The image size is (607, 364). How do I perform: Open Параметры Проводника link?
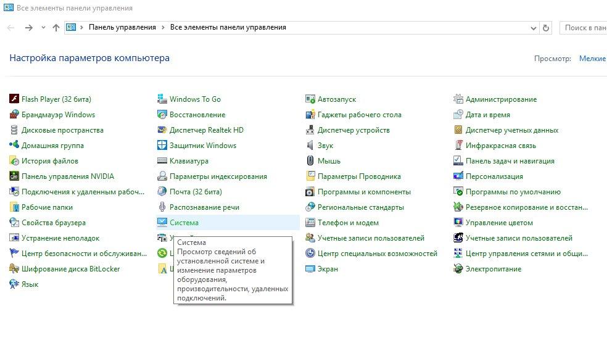[x=359, y=176]
